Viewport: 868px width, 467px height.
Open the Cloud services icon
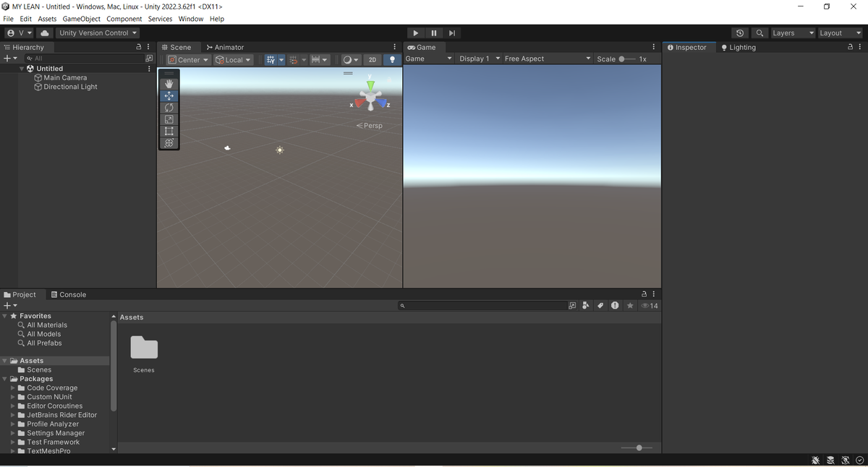point(45,33)
